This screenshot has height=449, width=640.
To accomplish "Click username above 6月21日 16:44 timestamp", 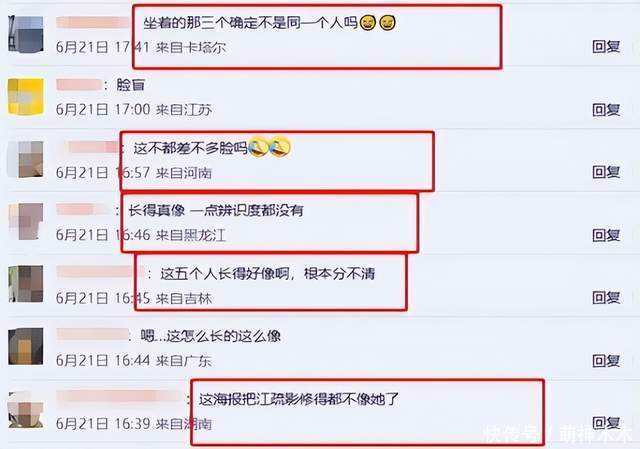I will [x=93, y=335].
